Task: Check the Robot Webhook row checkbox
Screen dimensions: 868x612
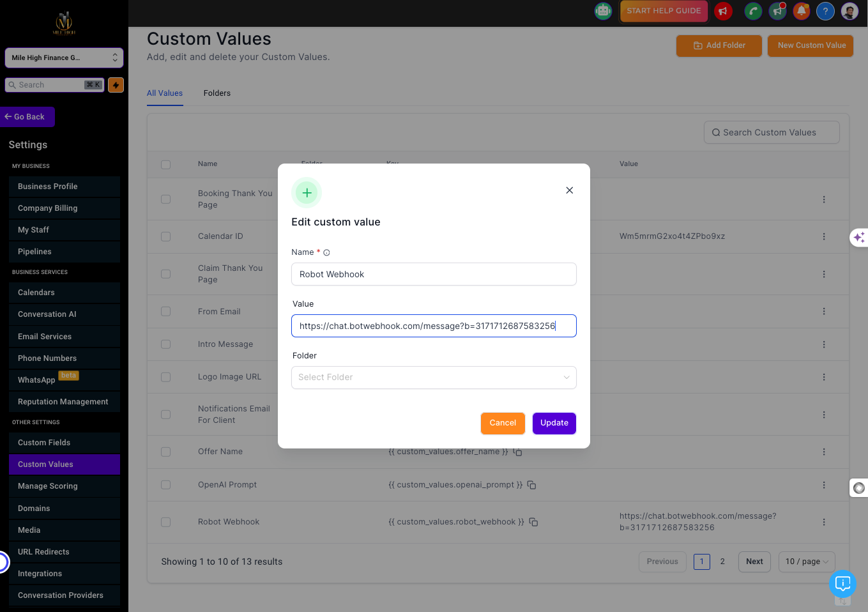Action: (166, 522)
